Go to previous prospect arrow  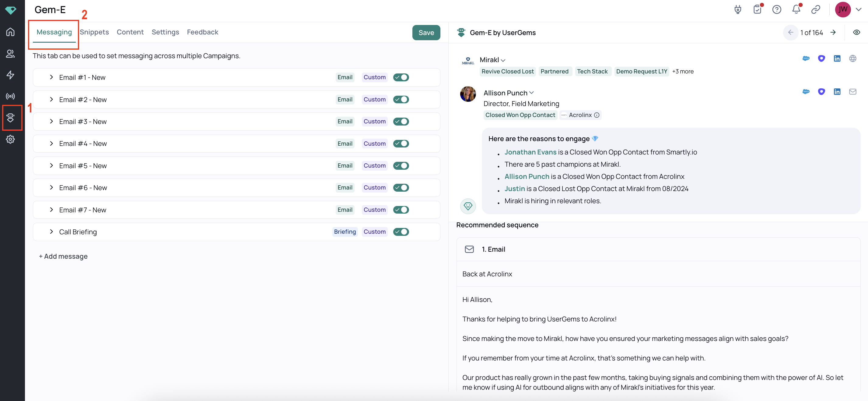790,32
